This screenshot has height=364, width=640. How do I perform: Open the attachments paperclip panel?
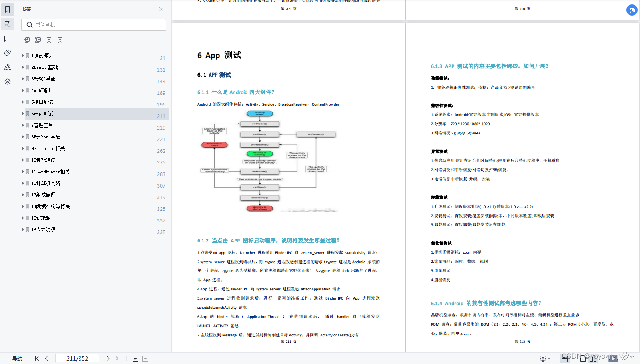(x=8, y=53)
